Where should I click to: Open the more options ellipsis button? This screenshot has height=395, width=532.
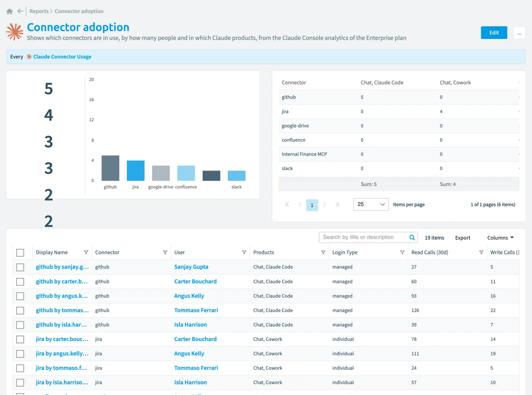click(519, 33)
